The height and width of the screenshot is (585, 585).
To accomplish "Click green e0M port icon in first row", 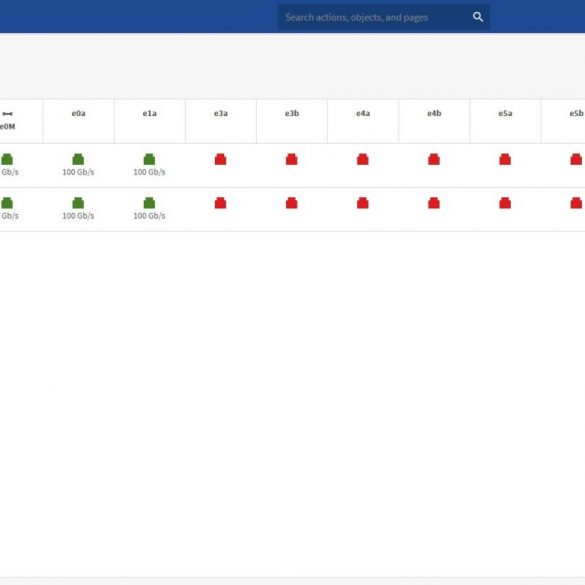I will (x=7, y=159).
